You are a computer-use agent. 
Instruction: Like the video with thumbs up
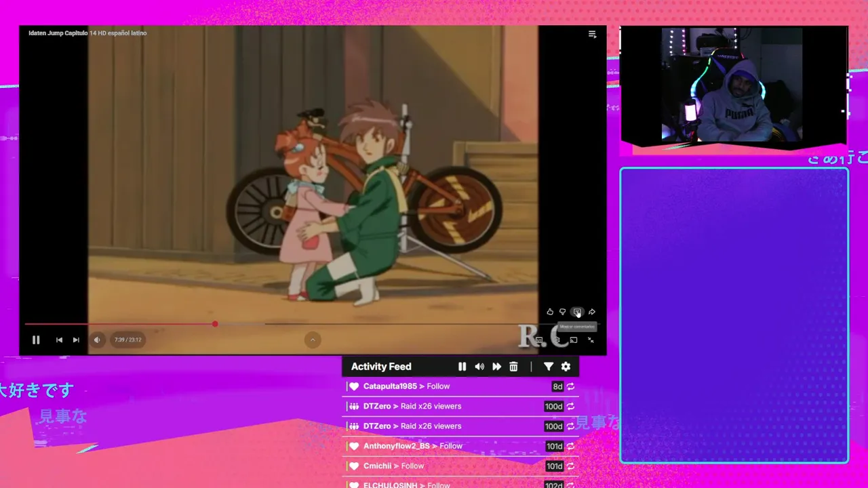[x=550, y=312]
